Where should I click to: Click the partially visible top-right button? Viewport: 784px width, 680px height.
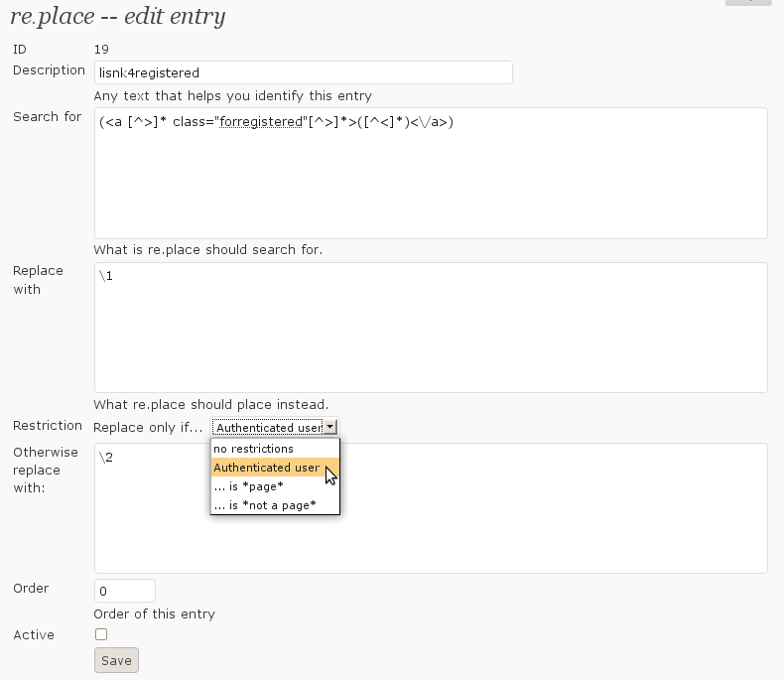[748, 2]
